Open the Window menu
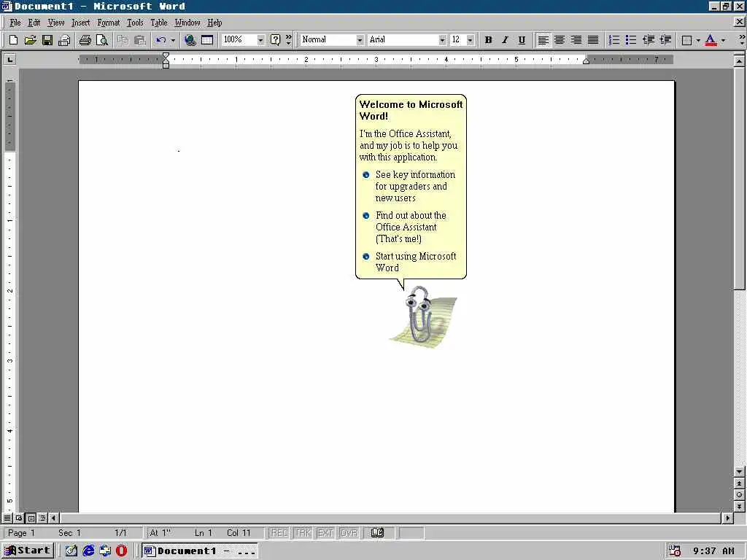Image resolution: width=747 pixels, height=560 pixels. (187, 23)
